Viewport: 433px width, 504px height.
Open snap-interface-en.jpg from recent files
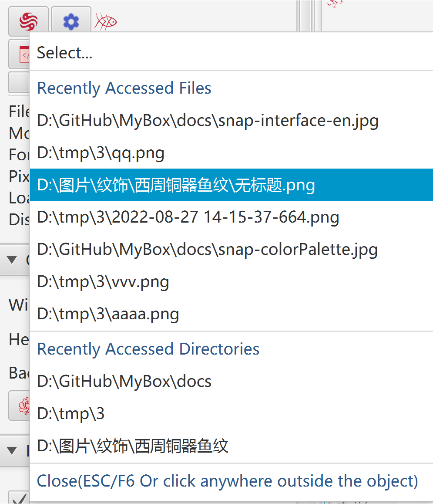[x=231, y=121]
